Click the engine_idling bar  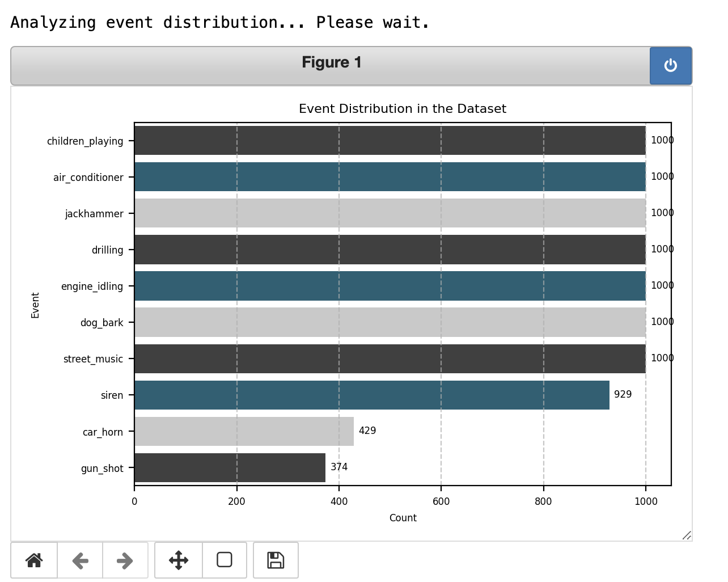coord(390,286)
